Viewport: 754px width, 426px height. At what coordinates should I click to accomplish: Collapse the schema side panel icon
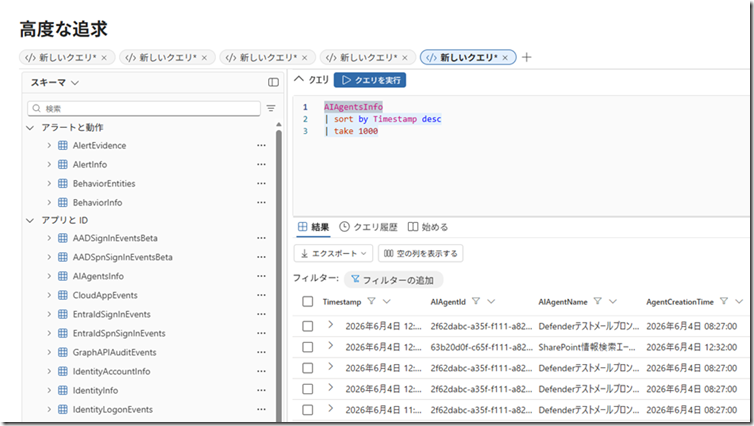[273, 82]
